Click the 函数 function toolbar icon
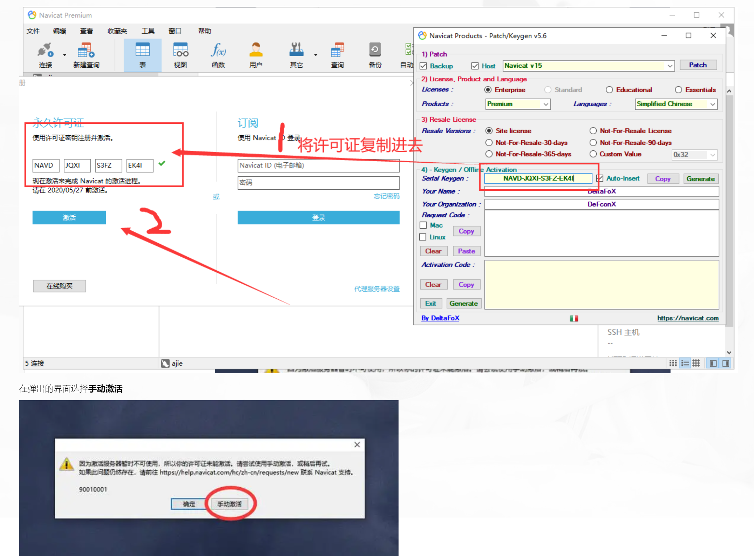 218,55
